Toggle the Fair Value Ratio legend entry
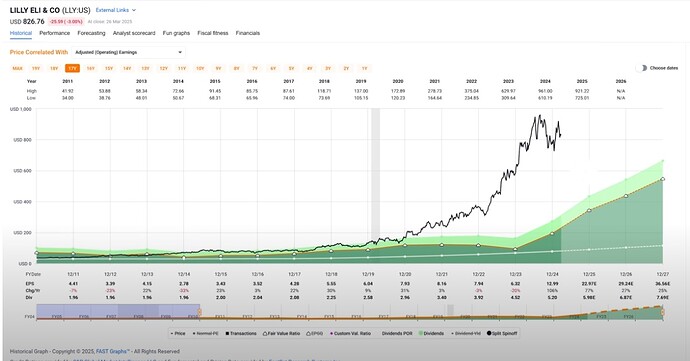Image resolution: width=690 pixels, height=361 pixels. click(281, 333)
